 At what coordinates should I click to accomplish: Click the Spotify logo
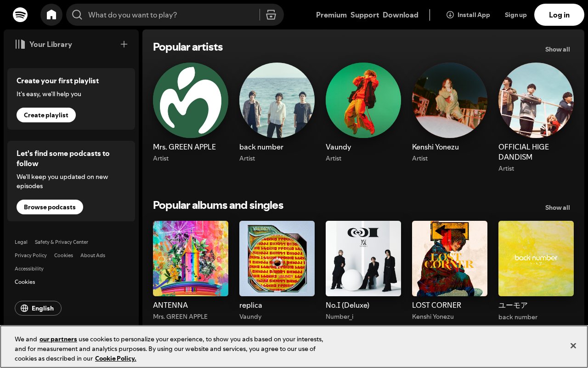[x=20, y=15]
